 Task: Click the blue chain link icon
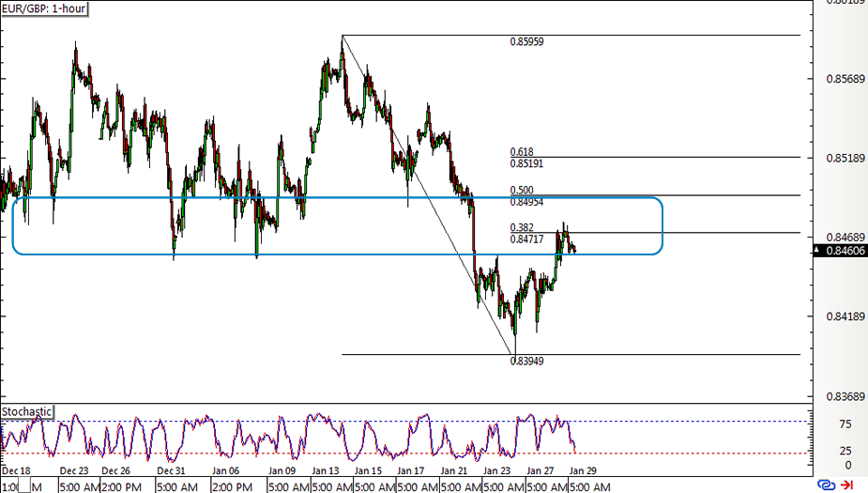coord(826,485)
